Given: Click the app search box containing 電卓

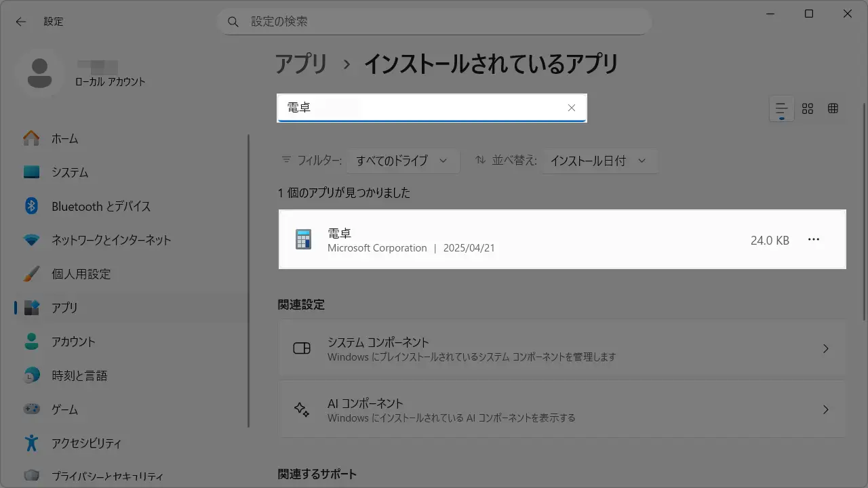Looking at the screenshot, I should (432, 108).
